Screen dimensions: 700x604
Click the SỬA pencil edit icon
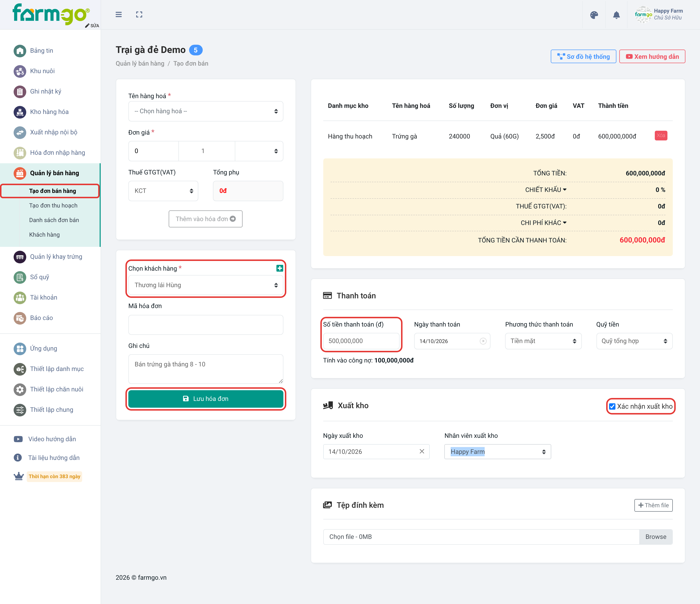pyautogui.click(x=92, y=26)
